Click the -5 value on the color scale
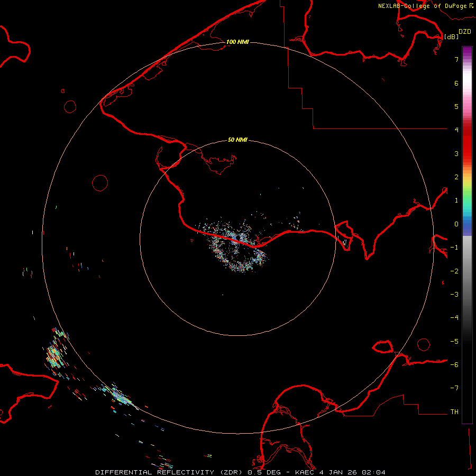The height and width of the screenshot is (476, 476). tap(454, 342)
